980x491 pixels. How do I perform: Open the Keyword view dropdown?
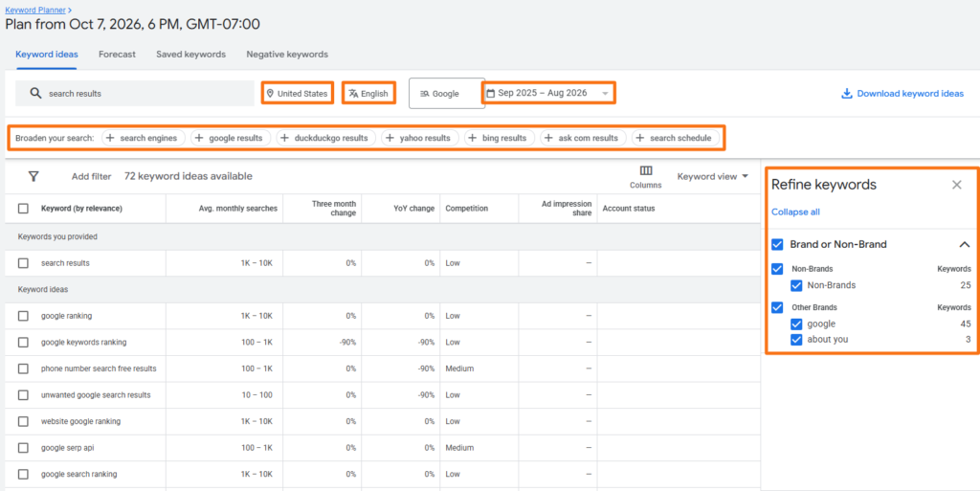tap(712, 177)
